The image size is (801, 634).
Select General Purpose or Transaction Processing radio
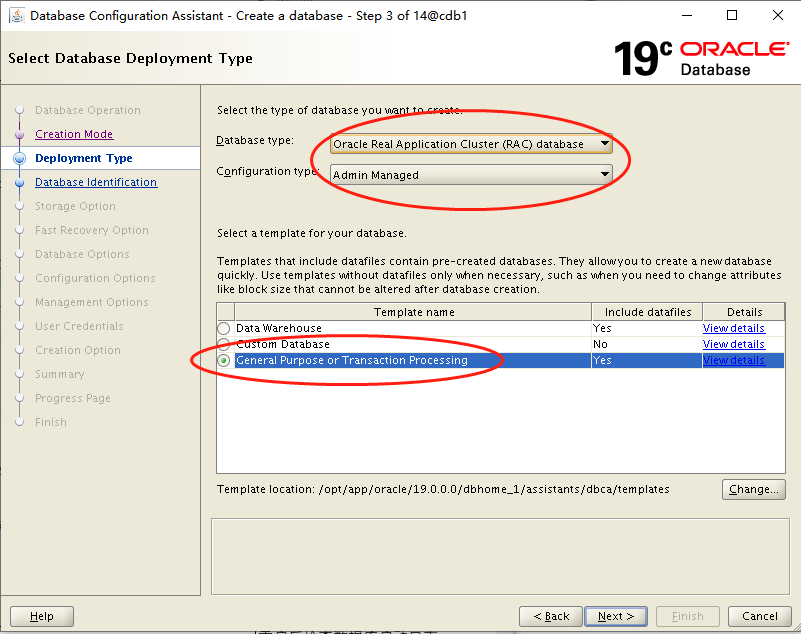tap(224, 361)
